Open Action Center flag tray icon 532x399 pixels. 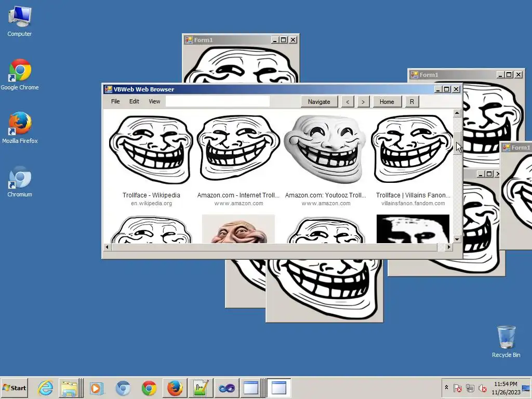coord(457,388)
